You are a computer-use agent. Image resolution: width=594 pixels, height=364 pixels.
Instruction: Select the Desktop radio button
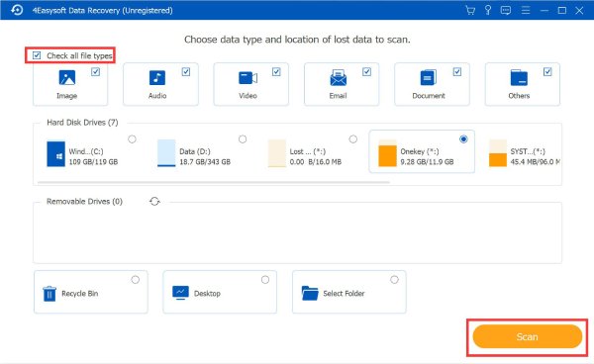264,280
